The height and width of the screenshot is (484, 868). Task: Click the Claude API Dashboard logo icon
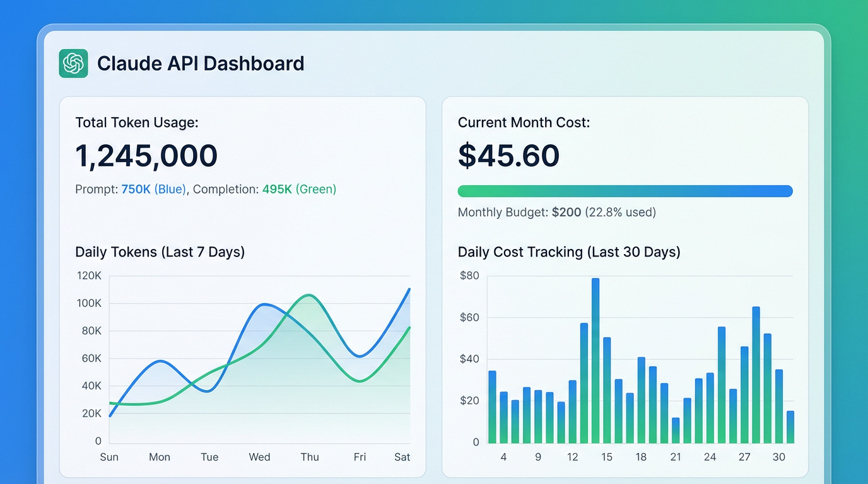click(x=73, y=63)
